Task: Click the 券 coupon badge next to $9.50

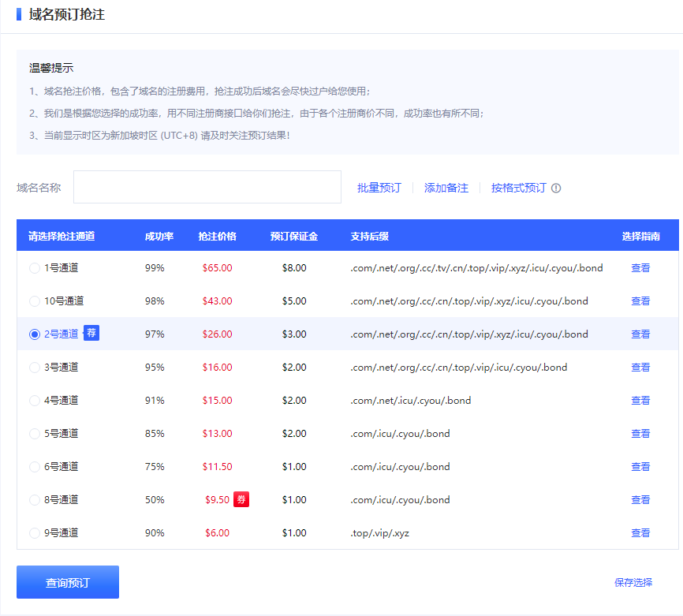Action: click(x=241, y=499)
